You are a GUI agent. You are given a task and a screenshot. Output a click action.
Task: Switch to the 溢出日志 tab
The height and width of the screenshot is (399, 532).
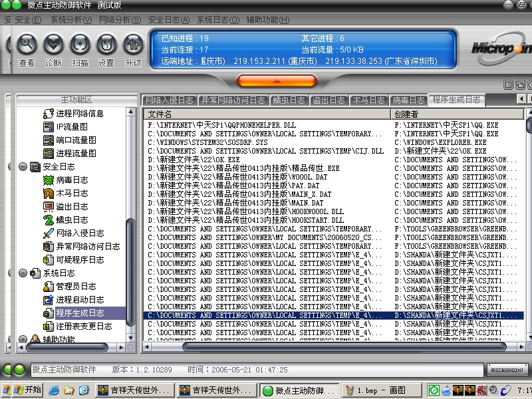click(329, 100)
